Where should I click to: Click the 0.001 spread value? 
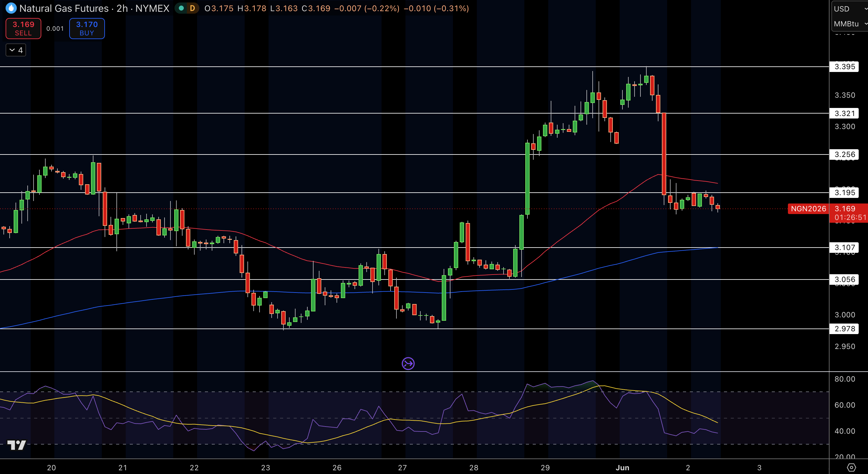pos(55,29)
